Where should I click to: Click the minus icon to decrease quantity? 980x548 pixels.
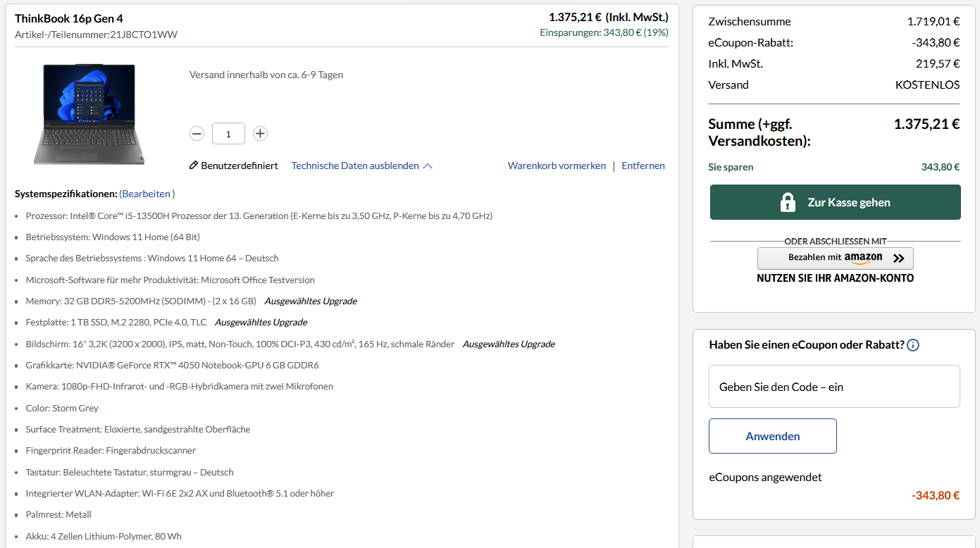(197, 133)
